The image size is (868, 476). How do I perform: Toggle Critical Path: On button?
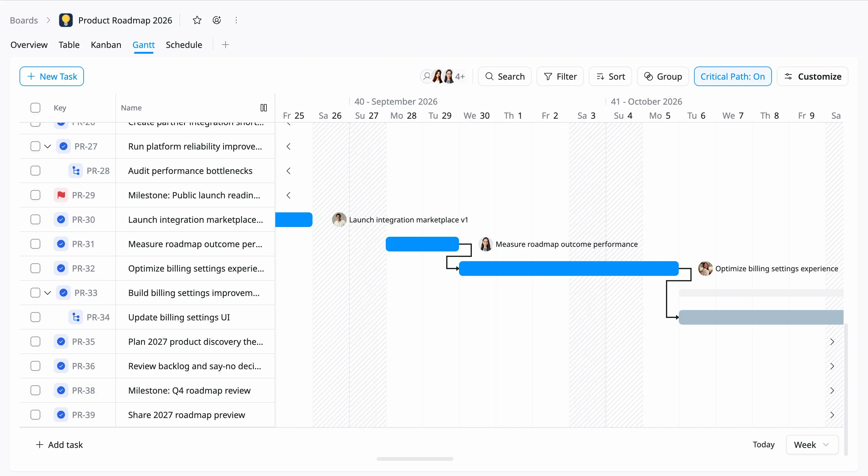[732, 77]
